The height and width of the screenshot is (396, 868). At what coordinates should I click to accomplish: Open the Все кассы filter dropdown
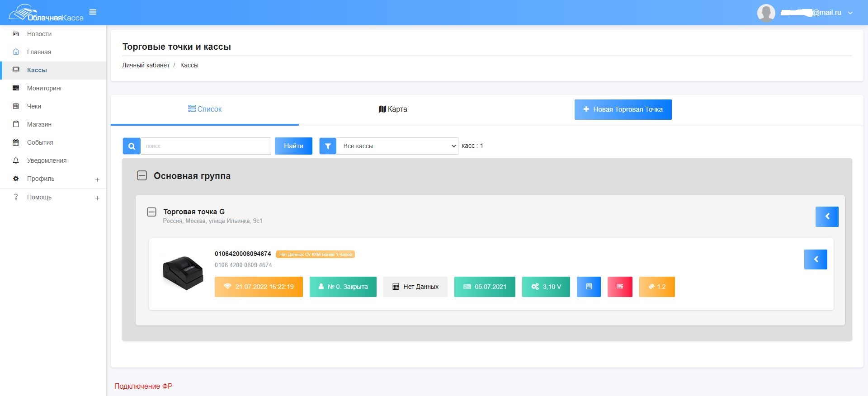397,146
